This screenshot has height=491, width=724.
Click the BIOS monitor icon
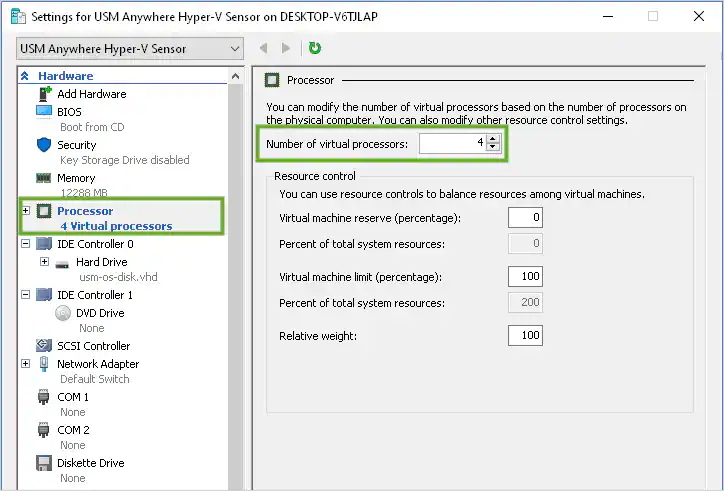point(44,112)
